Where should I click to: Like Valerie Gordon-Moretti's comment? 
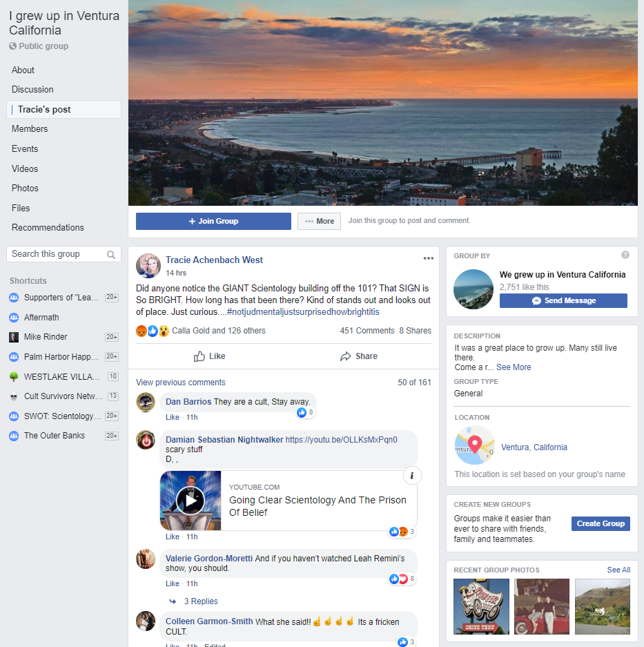[172, 584]
